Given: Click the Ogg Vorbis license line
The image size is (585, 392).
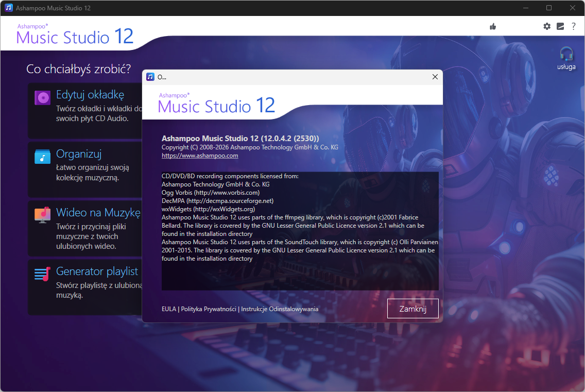Looking at the screenshot, I should (x=211, y=193).
